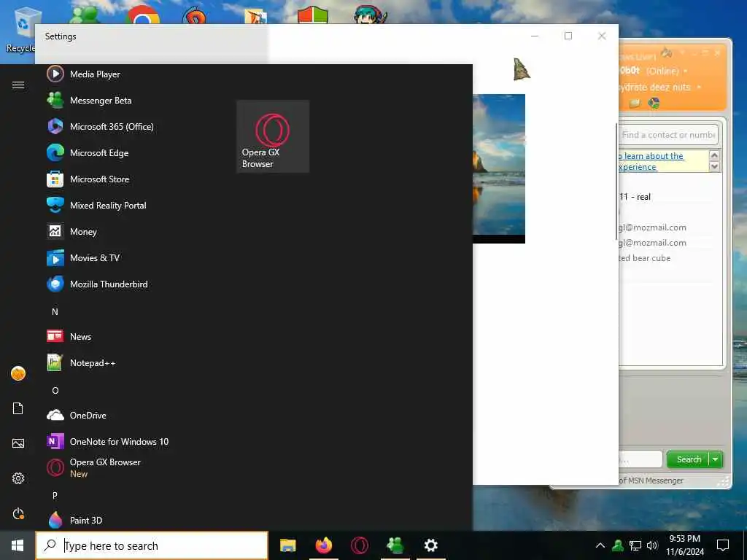747x560 pixels.
Task: Open Pictures from Start sidebar
Action: tap(18, 443)
